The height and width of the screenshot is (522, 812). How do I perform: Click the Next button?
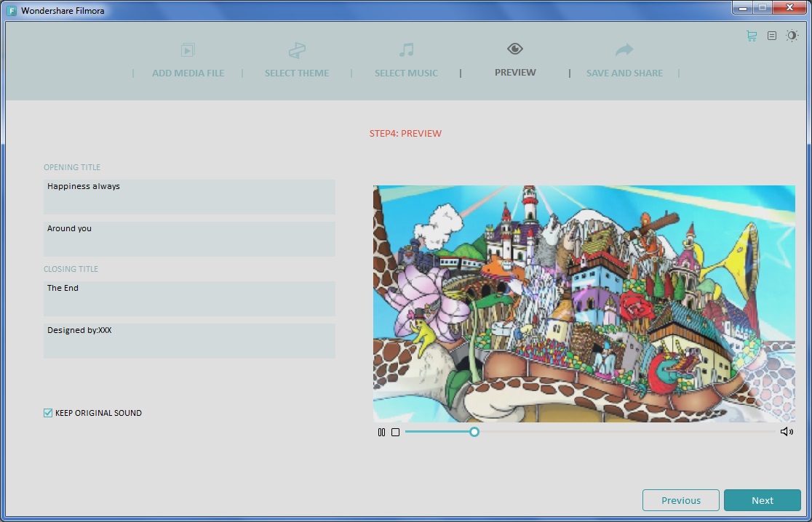coord(762,500)
